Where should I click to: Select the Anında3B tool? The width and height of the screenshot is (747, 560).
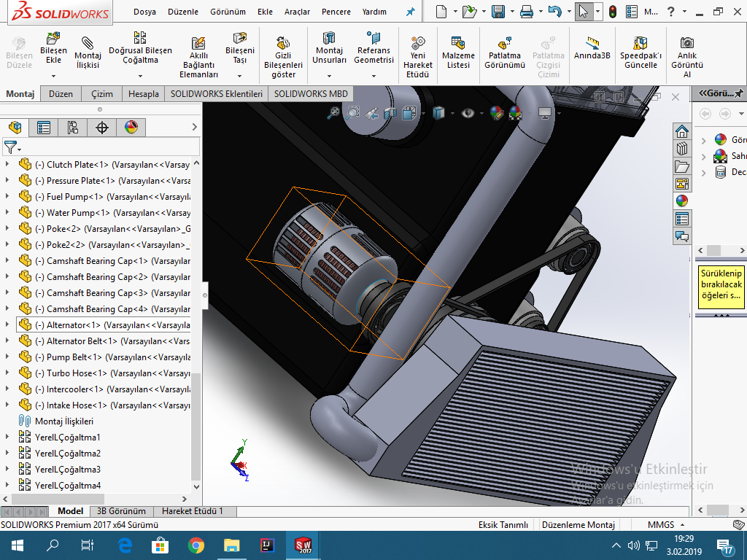click(x=592, y=48)
